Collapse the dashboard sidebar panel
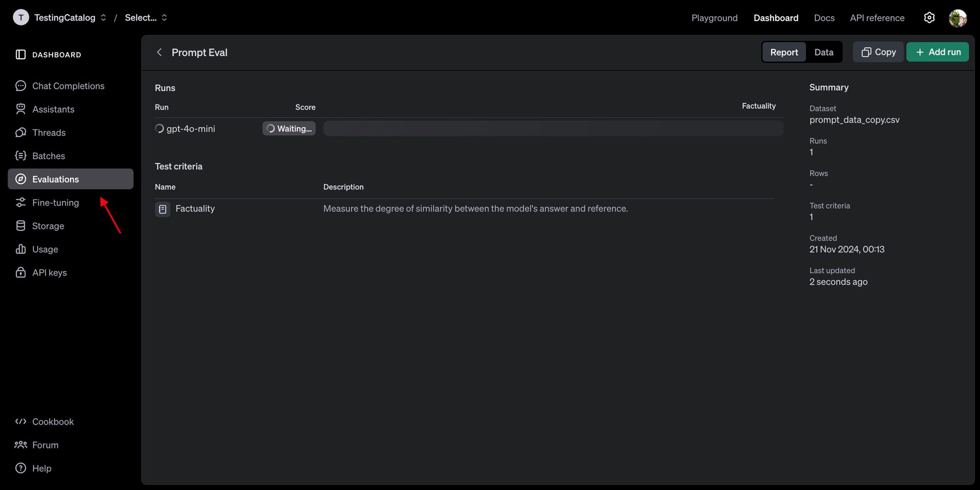 (x=20, y=54)
